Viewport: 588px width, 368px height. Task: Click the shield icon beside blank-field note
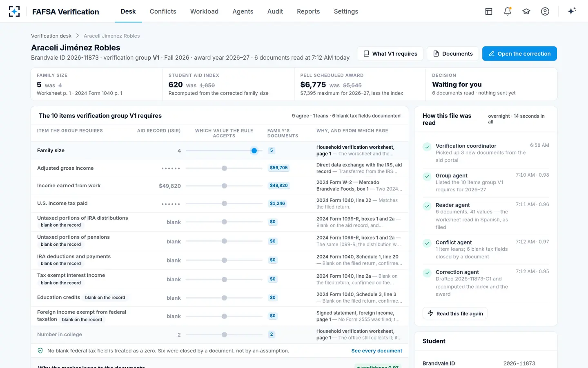[x=40, y=351]
